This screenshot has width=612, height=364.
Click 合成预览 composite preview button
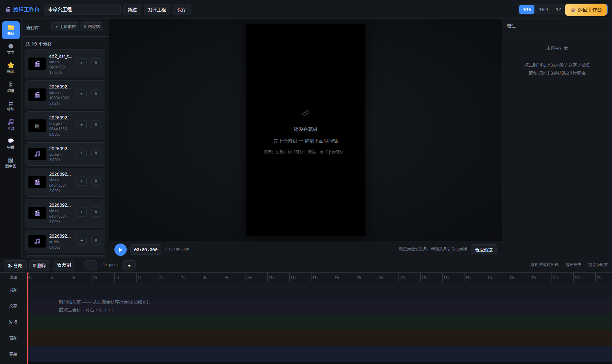(x=484, y=250)
